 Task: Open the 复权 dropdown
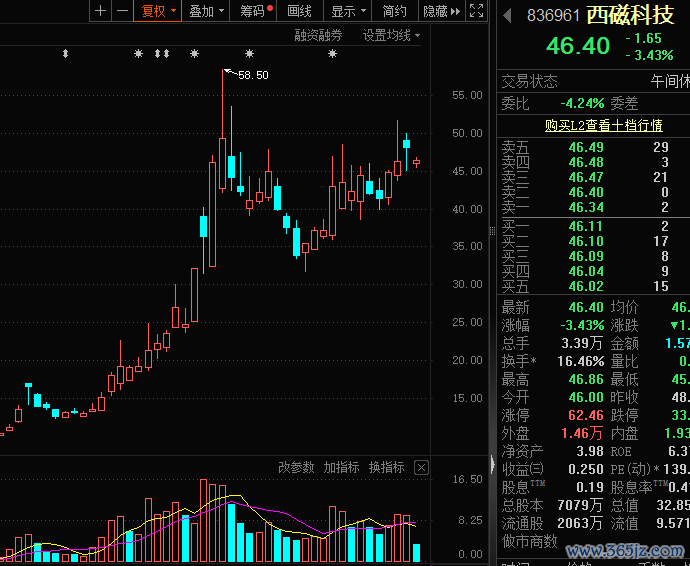click(x=158, y=11)
